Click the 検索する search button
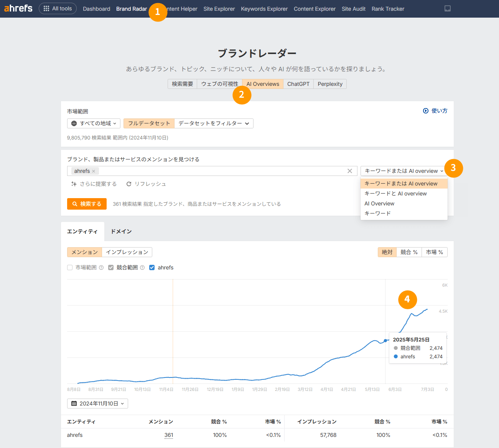This screenshot has height=448, width=499. pyautogui.click(x=87, y=203)
